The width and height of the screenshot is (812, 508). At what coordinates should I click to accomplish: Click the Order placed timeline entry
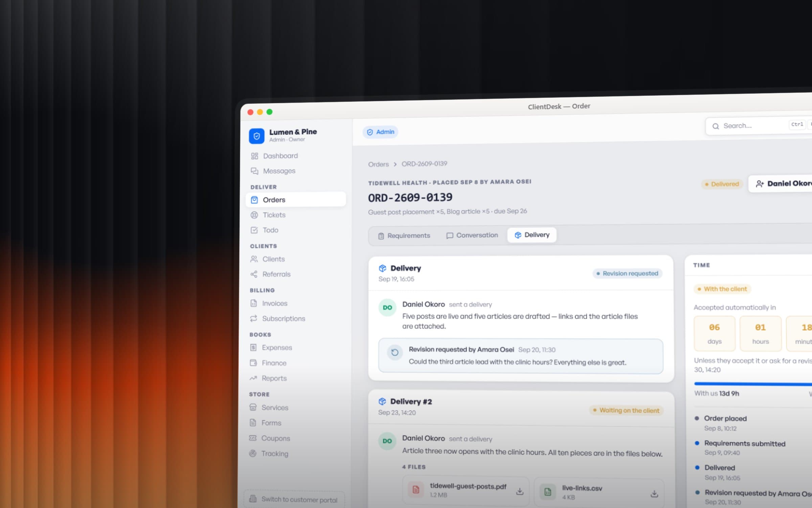(x=725, y=423)
